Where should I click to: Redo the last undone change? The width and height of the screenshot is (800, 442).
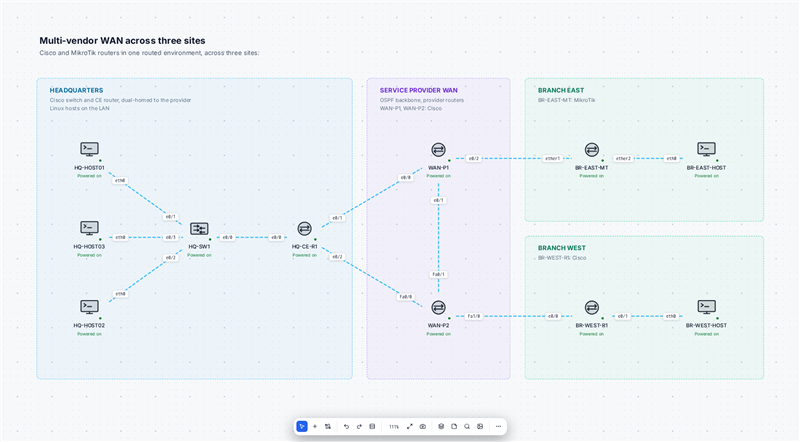[359, 426]
